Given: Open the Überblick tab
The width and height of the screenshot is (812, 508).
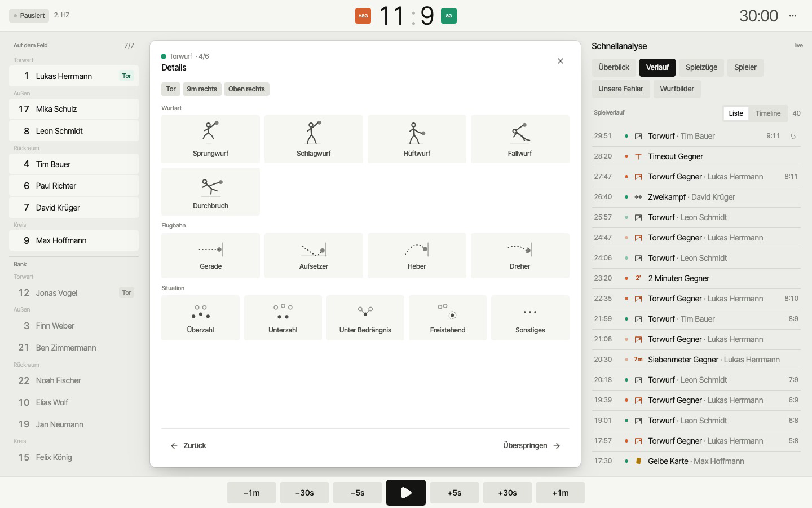Looking at the screenshot, I should pyautogui.click(x=614, y=67).
